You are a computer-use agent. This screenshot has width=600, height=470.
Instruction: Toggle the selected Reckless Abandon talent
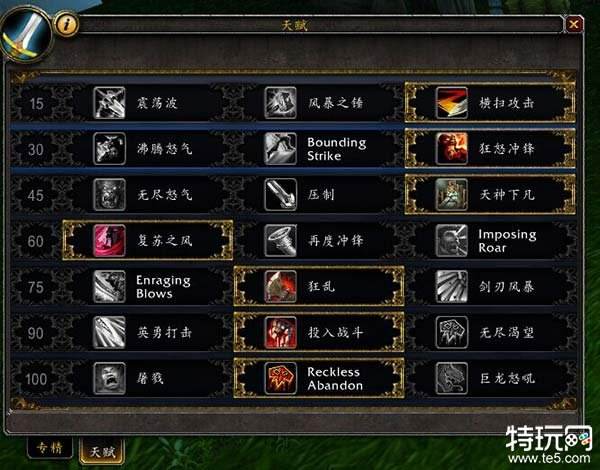click(319, 378)
